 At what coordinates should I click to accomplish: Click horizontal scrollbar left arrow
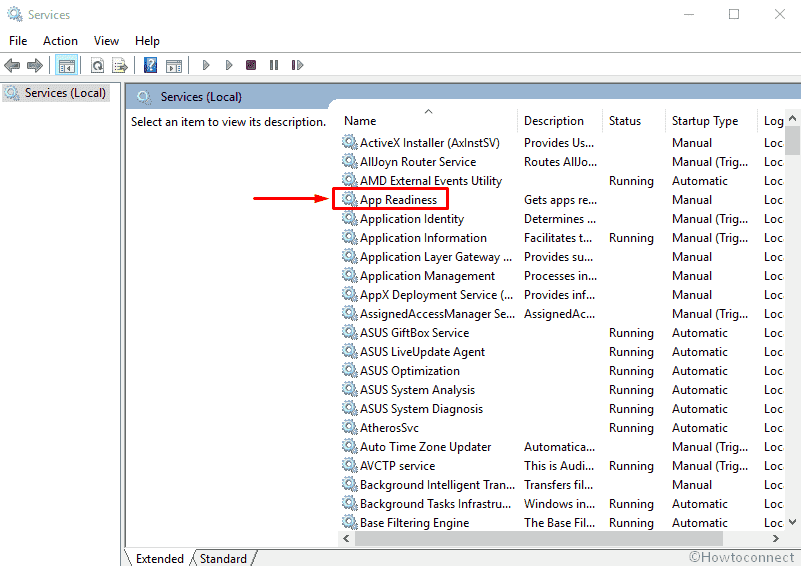346,538
